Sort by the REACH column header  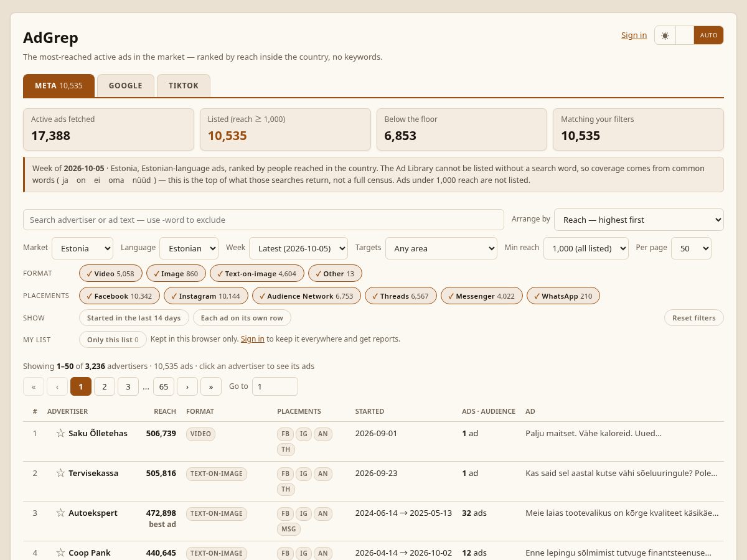165,411
